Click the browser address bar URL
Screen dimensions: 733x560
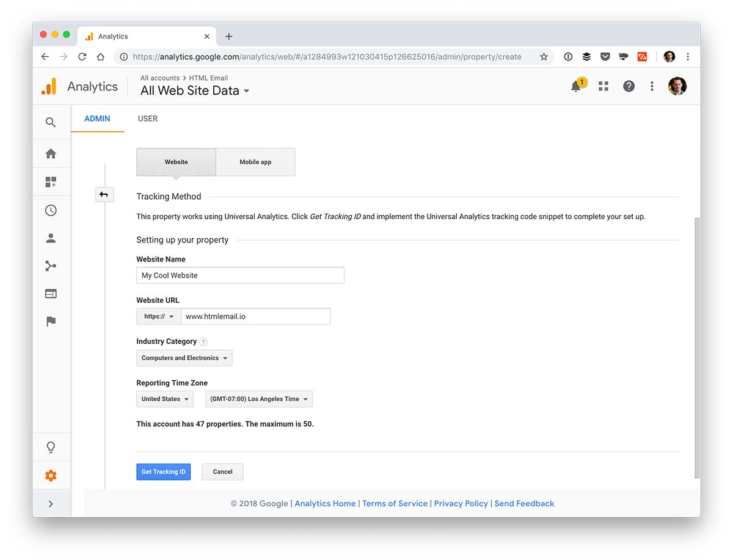pyautogui.click(x=327, y=57)
